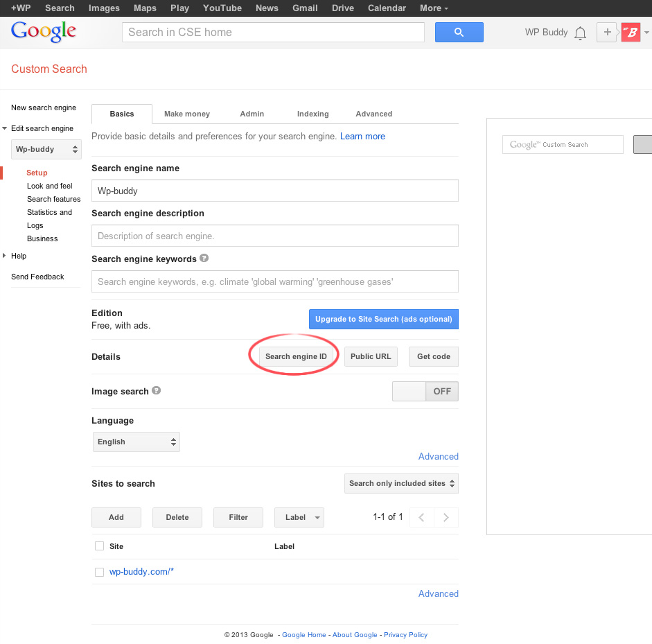Viewport: 652px width, 644px height.
Task: Expand the Help section in sidebar
Action: tap(19, 256)
